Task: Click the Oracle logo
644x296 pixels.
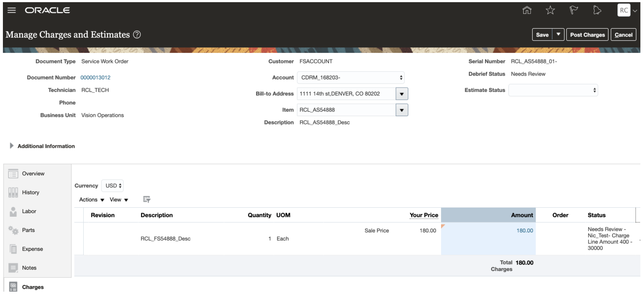Action: (47, 10)
